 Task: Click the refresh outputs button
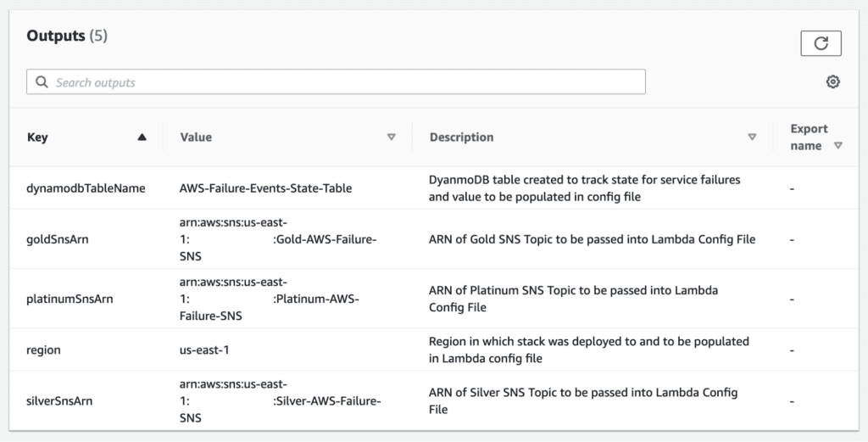[x=820, y=43]
